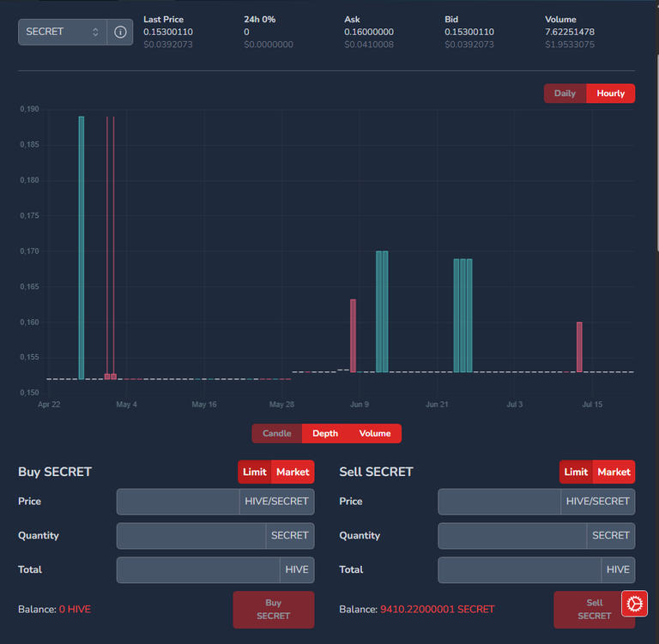The height and width of the screenshot is (644, 659).
Task: Click the Ask value 0.16000000
Action: [369, 32]
